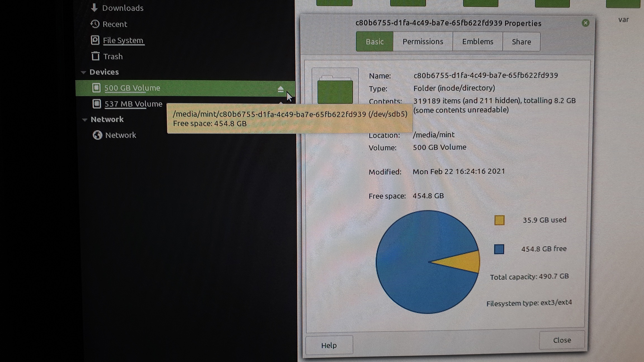Screen dimensions: 644x362
Task: Click the blue free-space color swatch
Action: coord(499,249)
